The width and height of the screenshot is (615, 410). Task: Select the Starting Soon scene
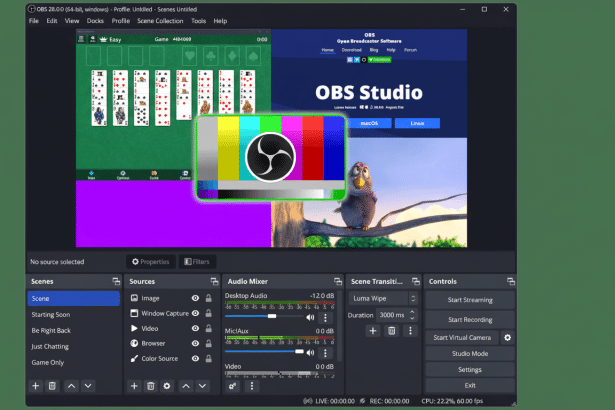pyautogui.click(x=74, y=315)
